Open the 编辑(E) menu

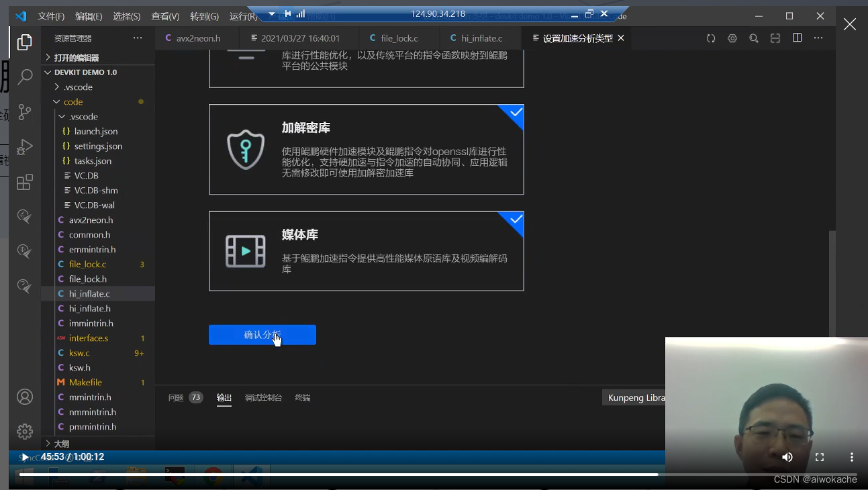pos(89,16)
